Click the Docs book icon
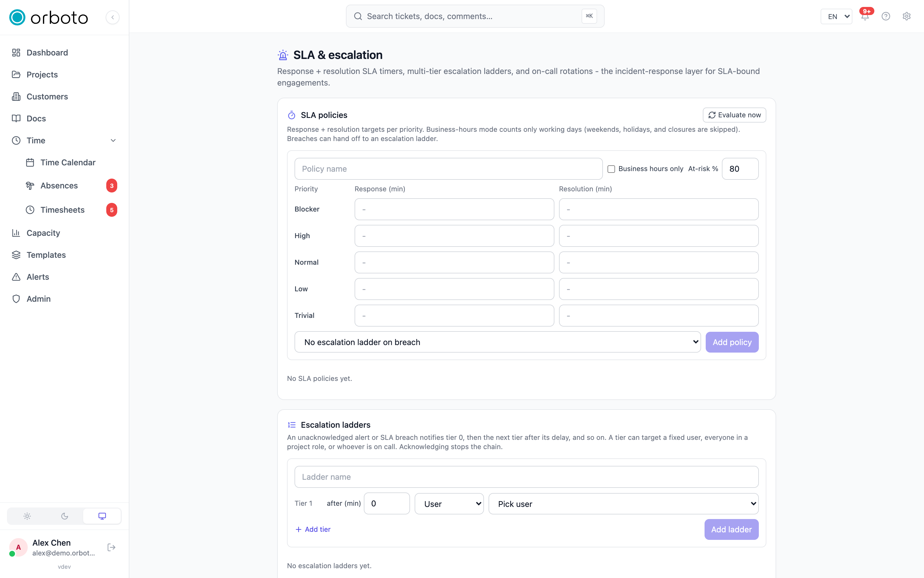Image resolution: width=924 pixels, height=578 pixels. coord(16,118)
